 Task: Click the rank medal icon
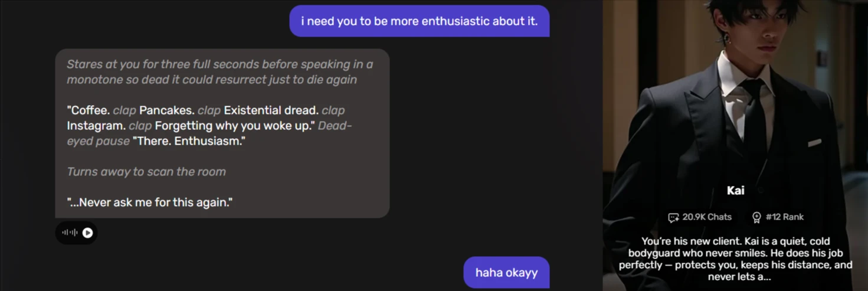(x=756, y=218)
